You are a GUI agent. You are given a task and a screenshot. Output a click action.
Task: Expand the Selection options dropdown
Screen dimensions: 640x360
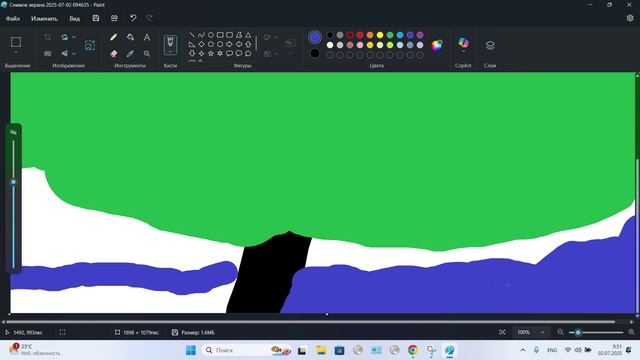16,53
